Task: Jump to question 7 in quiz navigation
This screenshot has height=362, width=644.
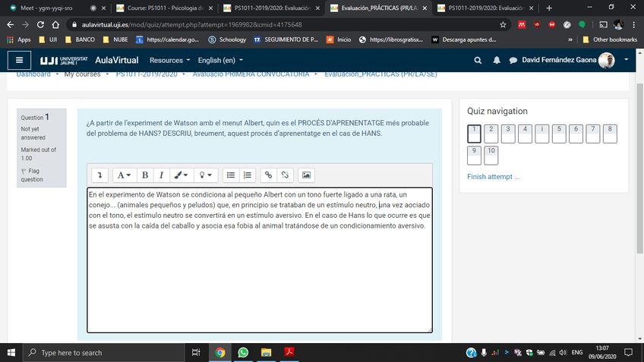Action: (x=592, y=134)
